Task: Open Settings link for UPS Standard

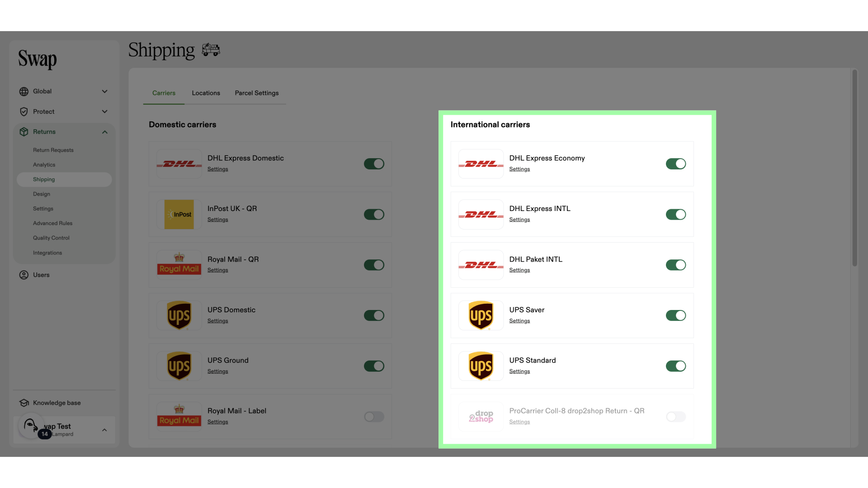Action: [x=519, y=371]
